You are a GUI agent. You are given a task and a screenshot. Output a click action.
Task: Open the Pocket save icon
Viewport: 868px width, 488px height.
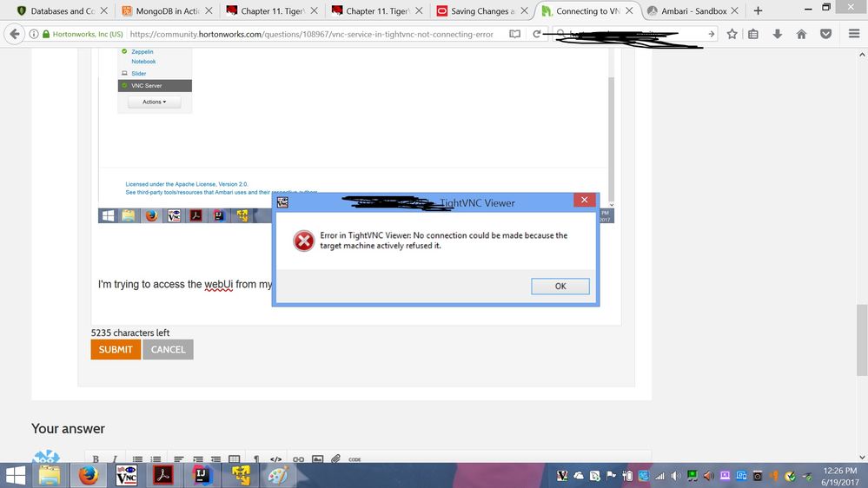825,34
